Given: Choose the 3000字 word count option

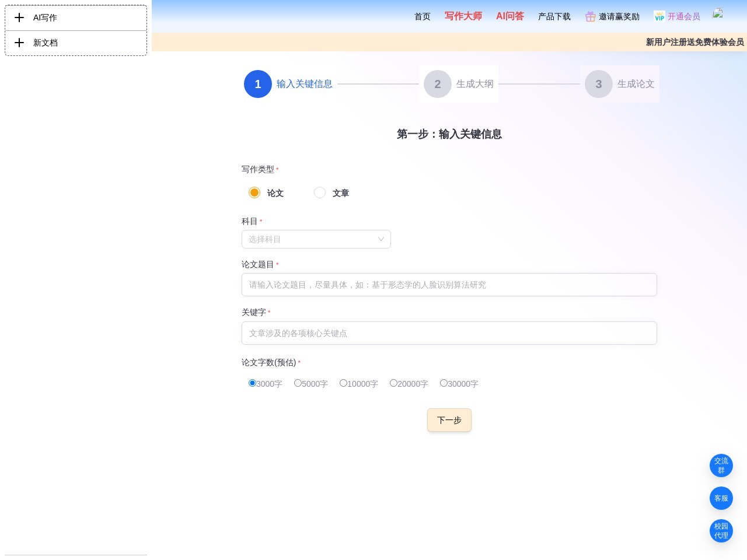Looking at the screenshot, I should point(252,383).
